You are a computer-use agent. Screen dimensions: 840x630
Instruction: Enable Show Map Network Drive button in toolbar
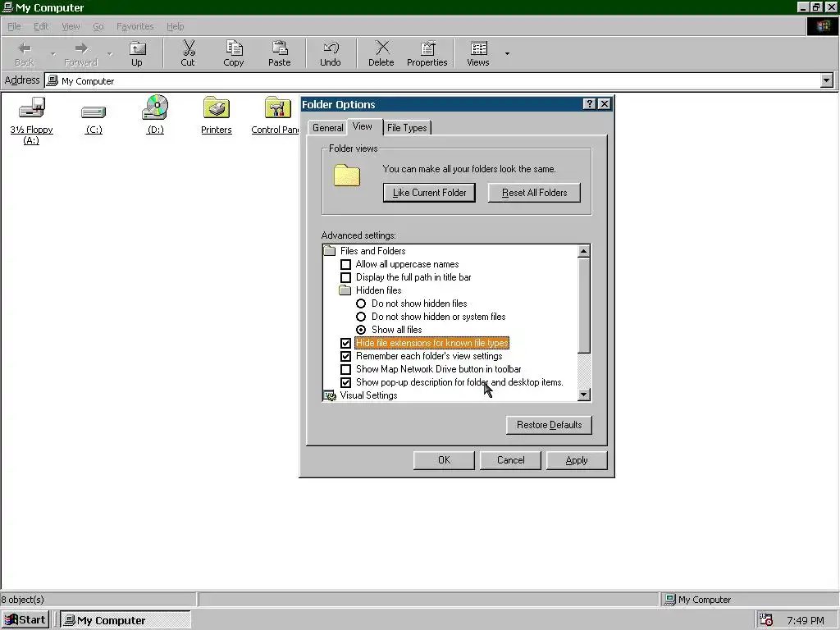[x=346, y=369]
